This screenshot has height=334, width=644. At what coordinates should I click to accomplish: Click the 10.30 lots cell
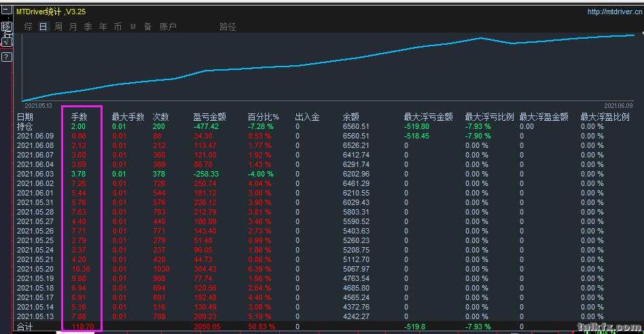pos(80,269)
